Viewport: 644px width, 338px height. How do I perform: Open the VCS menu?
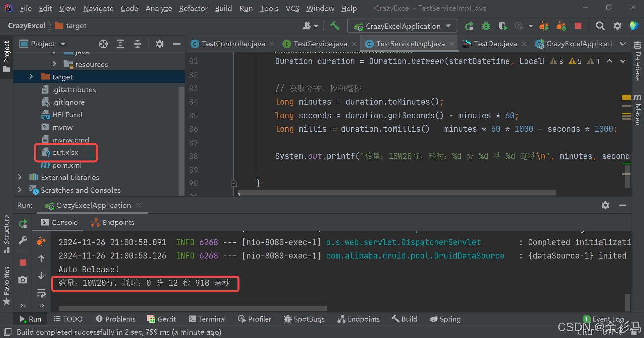tap(292, 8)
